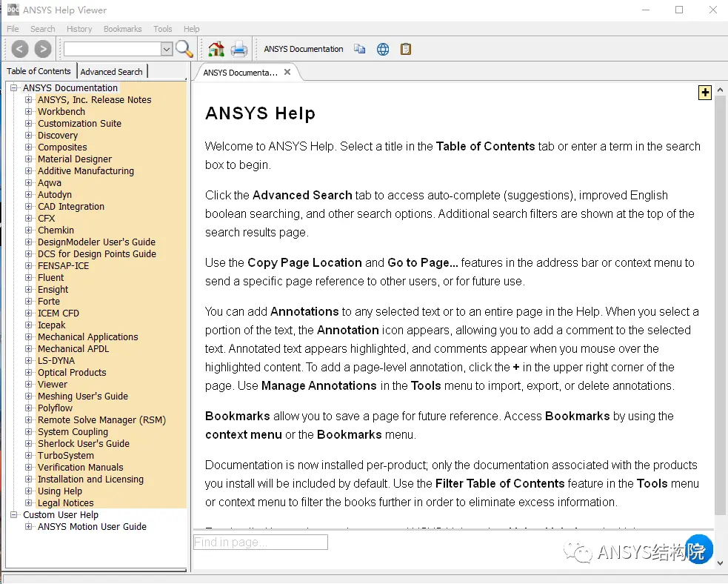
Task: Select the Autodyn entry
Action: [55, 194]
